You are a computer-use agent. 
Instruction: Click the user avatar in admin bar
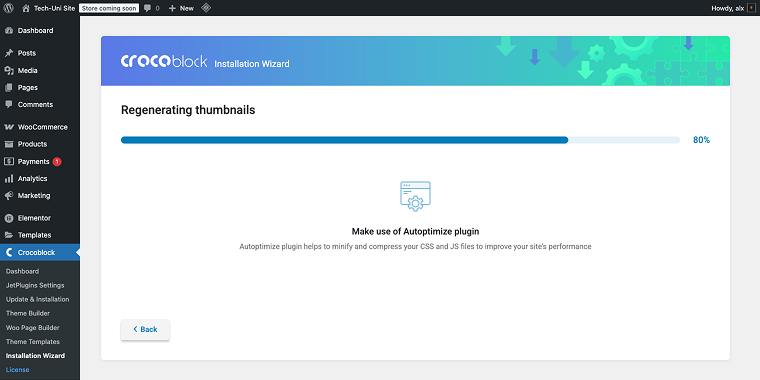click(x=751, y=8)
